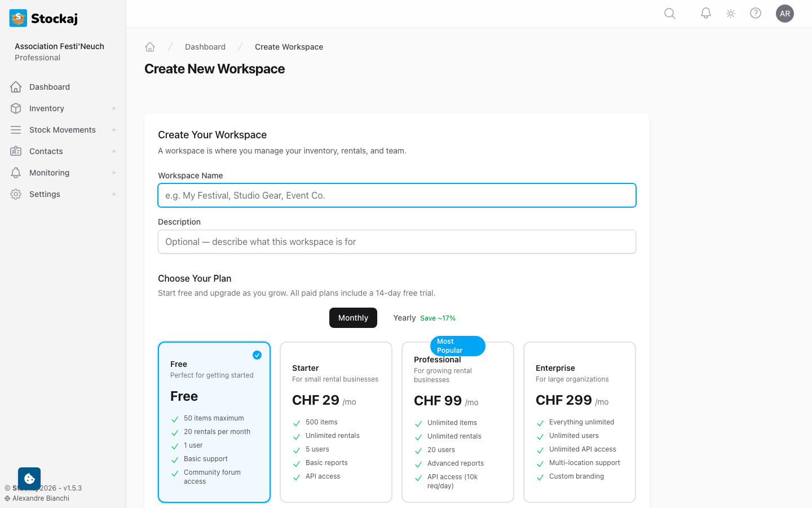Open Contacts menu item
Screen dimensions: 812x508
coord(63,151)
